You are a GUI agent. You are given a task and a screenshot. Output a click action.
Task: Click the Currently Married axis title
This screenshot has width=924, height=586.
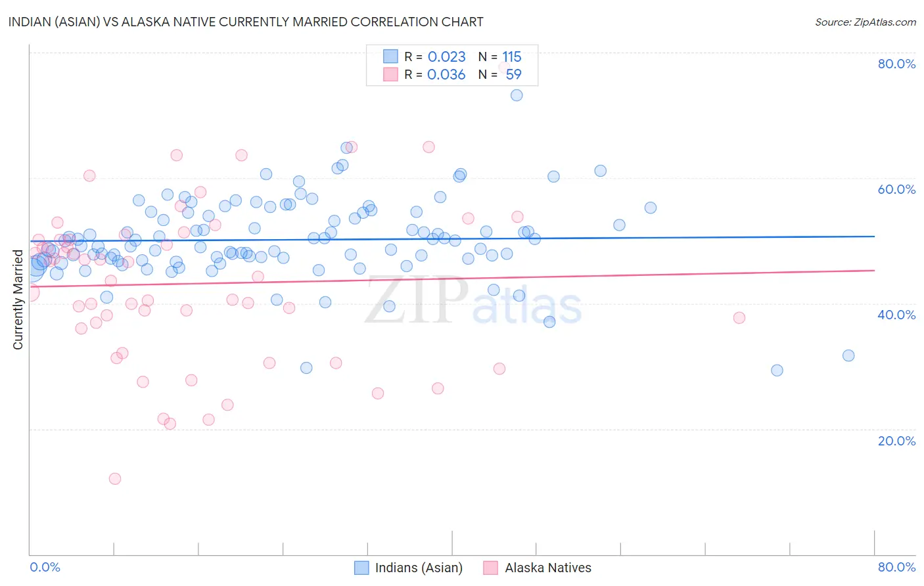coord(18,300)
